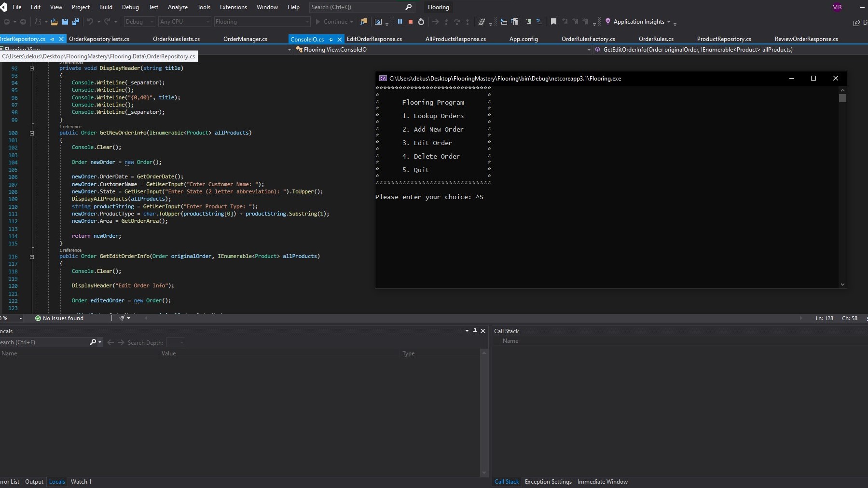Open the Immediate Window tab
The height and width of the screenshot is (488, 868).
[602, 482]
